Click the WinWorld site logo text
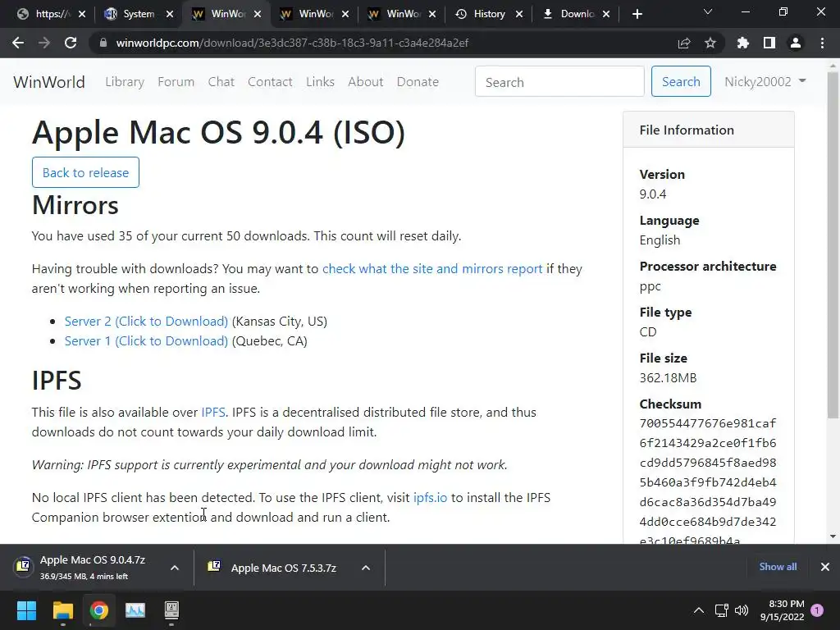Screen dimensions: 840x630 (x=49, y=82)
